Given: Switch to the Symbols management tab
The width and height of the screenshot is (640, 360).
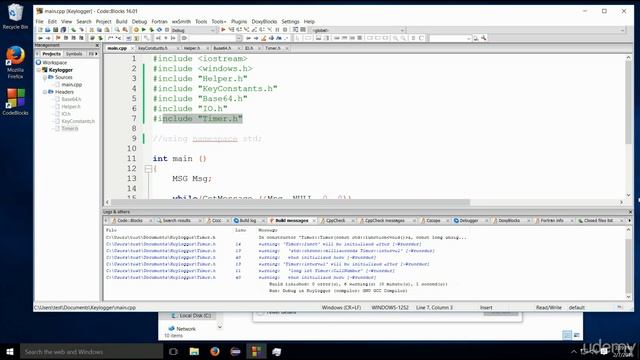Looking at the screenshot, I should click(74, 54).
